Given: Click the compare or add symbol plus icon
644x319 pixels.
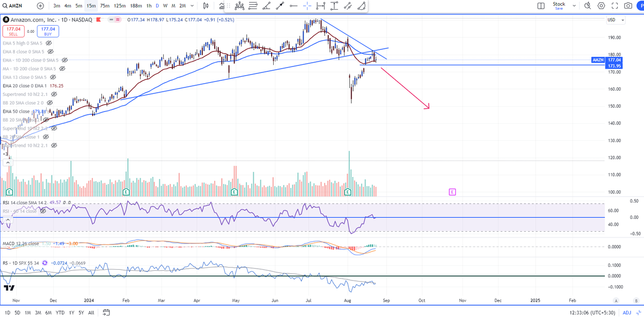Looking at the screenshot, I should click(x=41, y=5).
